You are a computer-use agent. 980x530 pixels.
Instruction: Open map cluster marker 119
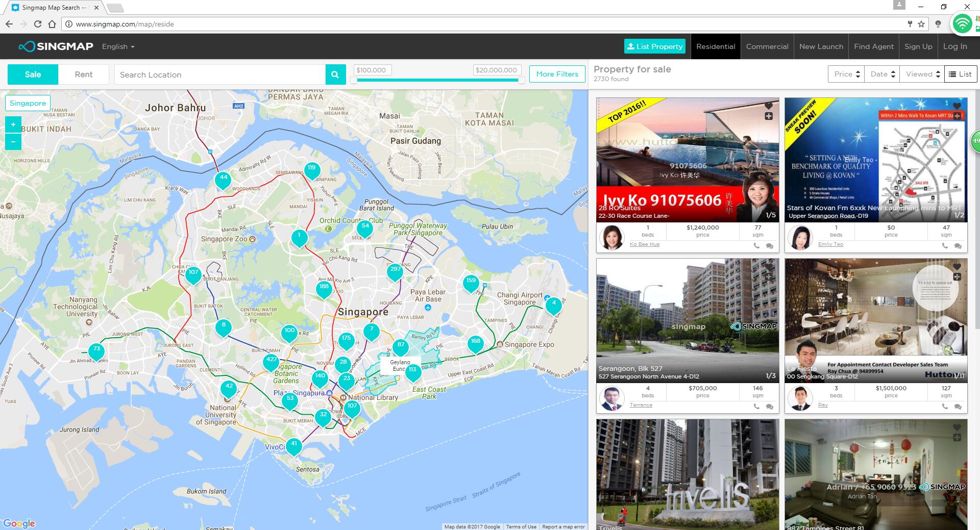[312, 170]
